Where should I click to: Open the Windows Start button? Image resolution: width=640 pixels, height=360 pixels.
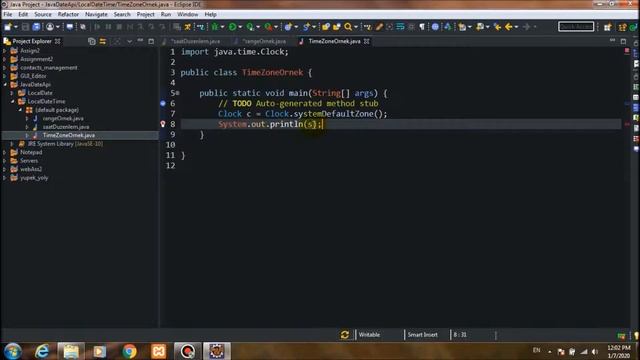tap(13, 351)
